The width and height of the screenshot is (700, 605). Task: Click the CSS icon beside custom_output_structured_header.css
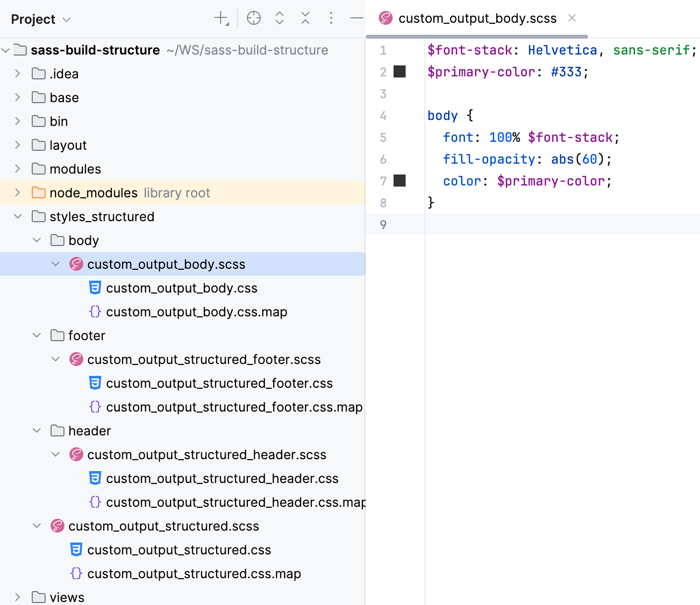point(95,478)
